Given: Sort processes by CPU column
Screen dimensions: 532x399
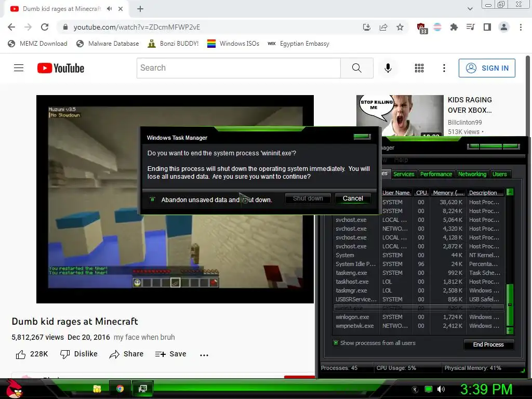Looking at the screenshot, I should pos(421,193).
